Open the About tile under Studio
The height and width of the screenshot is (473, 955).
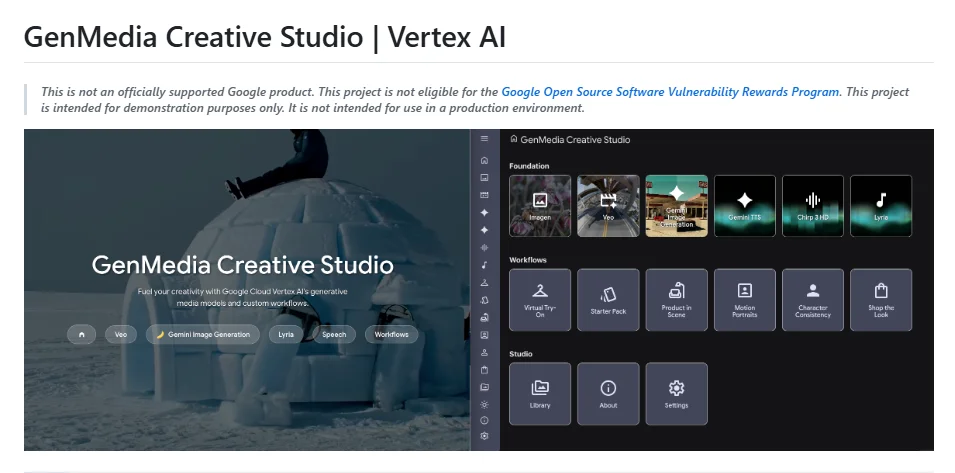pos(608,394)
